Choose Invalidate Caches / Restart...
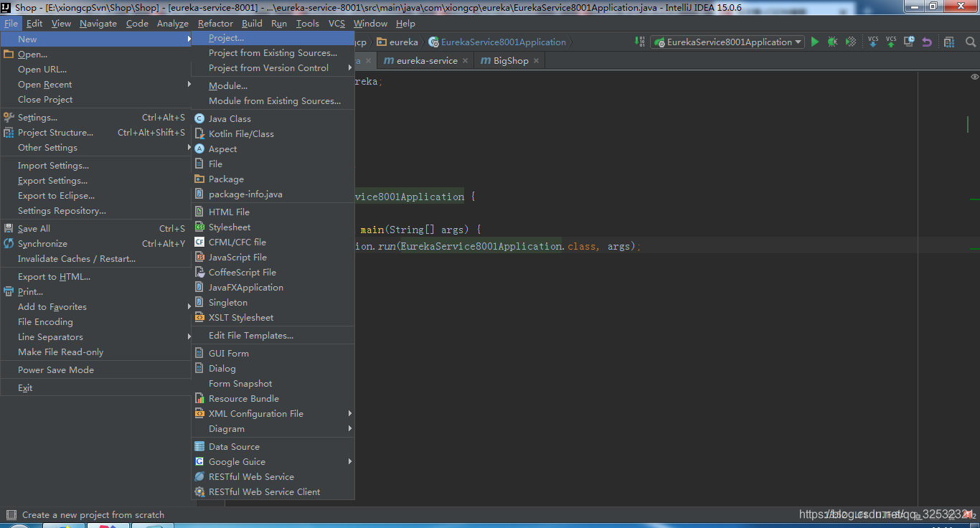This screenshot has width=980, height=528. tap(96, 258)
